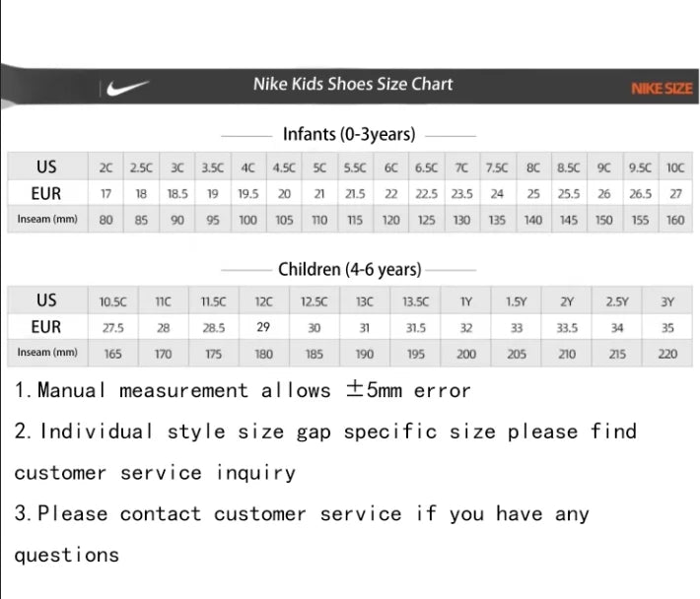The image size is (700, 599).
Task: Click EUR size '26.5' cell
Action: (x=640, y=193)
